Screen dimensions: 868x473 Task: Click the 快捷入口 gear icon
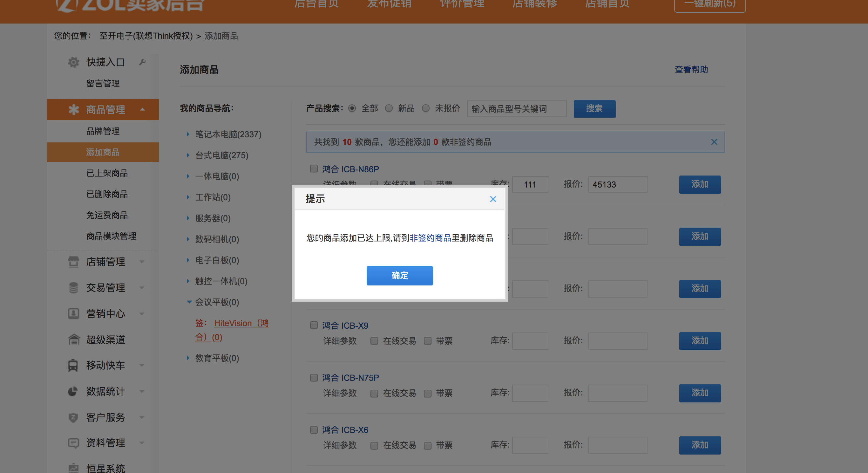[73, 62]
